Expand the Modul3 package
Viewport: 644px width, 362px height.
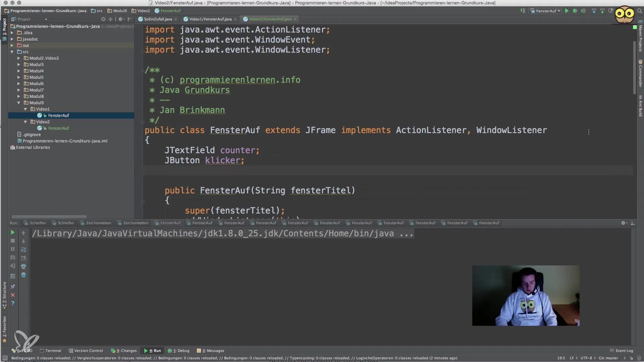(19, 65)
